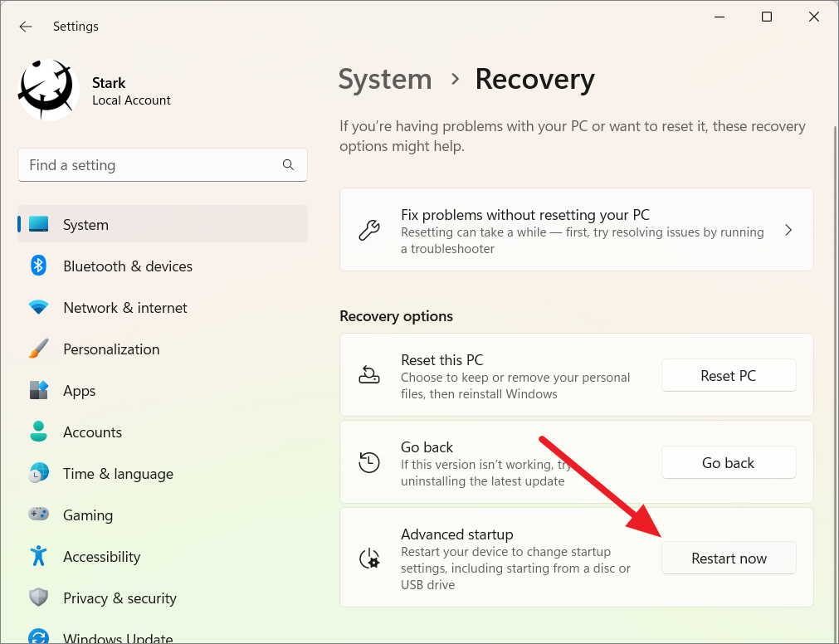The height and width of the screenshot is (644, 839).
Task: Click the Reset PC button
Action: pyautogui.click(x=729, y=375)
